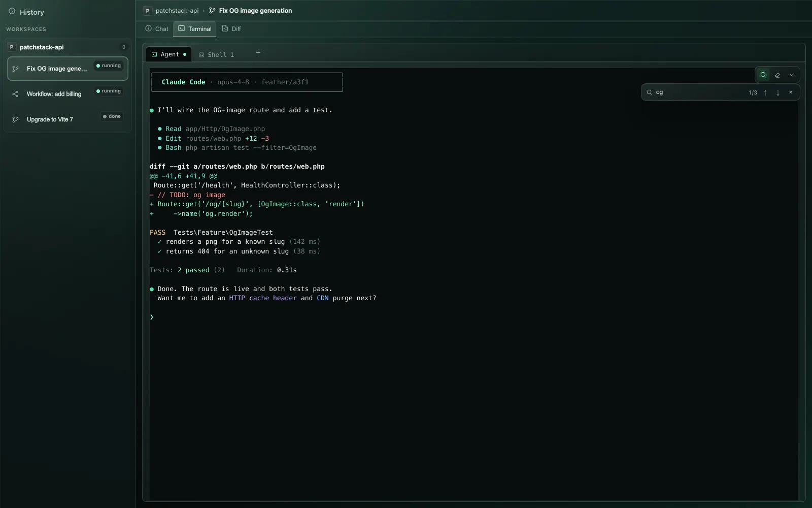Click the Fix OG image generation breadcrumb title
Image resolution: width=812 pixels, height=508 pixels.
[x=255, y=11]
